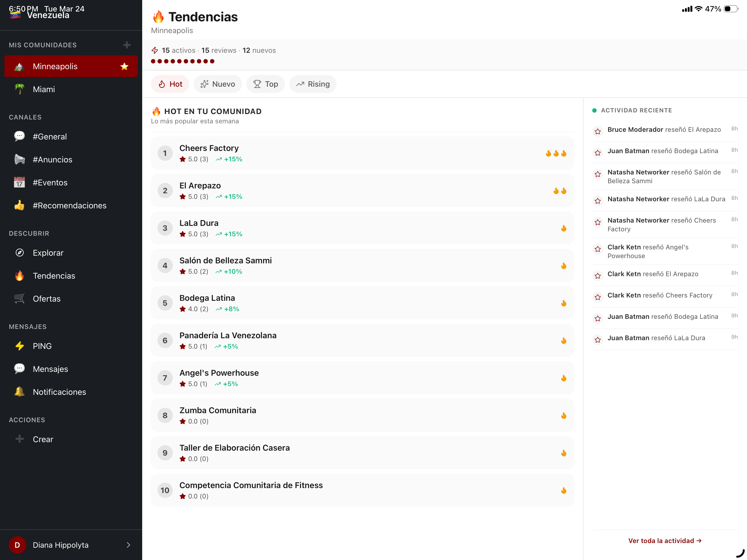747x560 pixels.
Task: Click the triple flame icon on Cheers Factory
Action: tap(556, 153)
